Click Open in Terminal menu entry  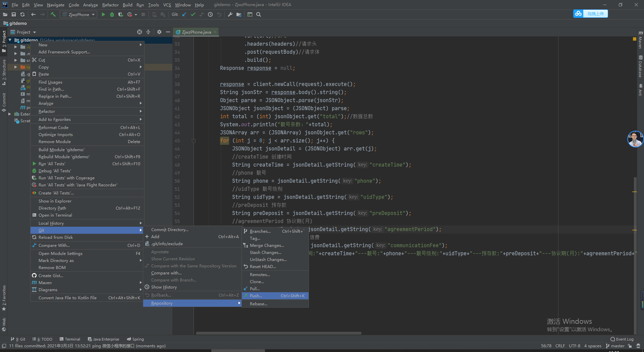[x=87, y=215]
